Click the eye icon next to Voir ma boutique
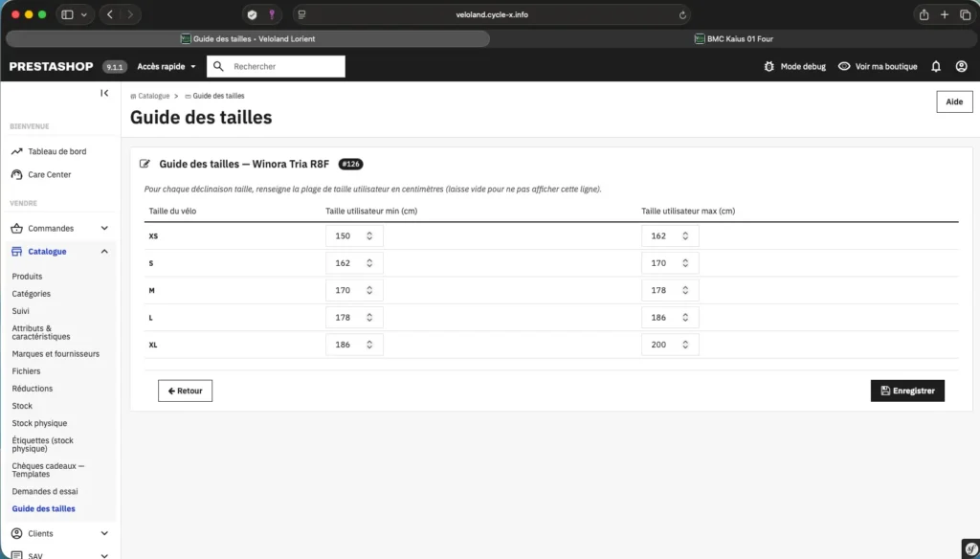 (844, 66)
